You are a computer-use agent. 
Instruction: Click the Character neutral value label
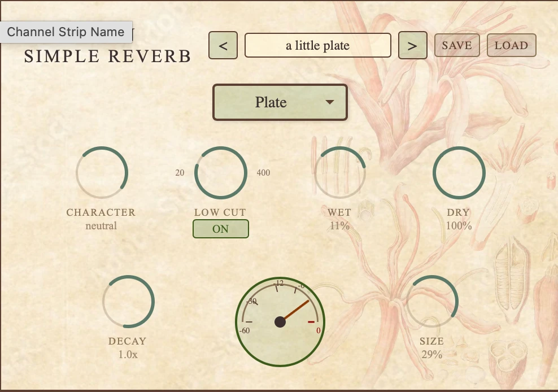tap(101, 226)
